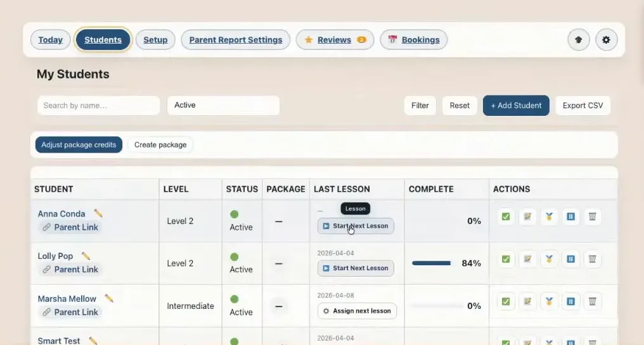Click the Reset button
The width and height of the screenshot is (644, 345).
click(460, 106)
